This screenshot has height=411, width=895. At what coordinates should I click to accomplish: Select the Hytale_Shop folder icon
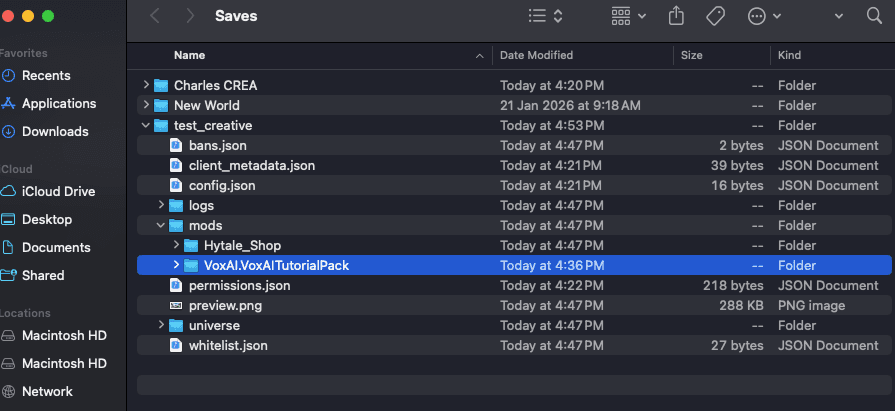(191, 245)
